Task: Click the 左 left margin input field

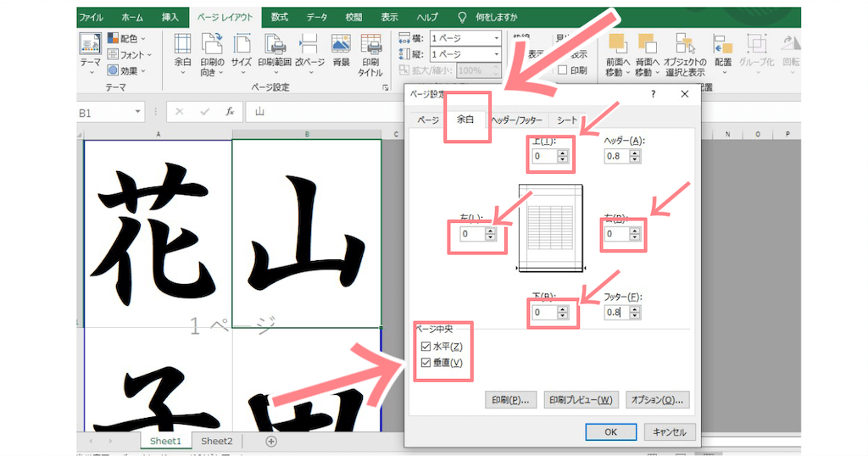Action: (x=472, y=234)
